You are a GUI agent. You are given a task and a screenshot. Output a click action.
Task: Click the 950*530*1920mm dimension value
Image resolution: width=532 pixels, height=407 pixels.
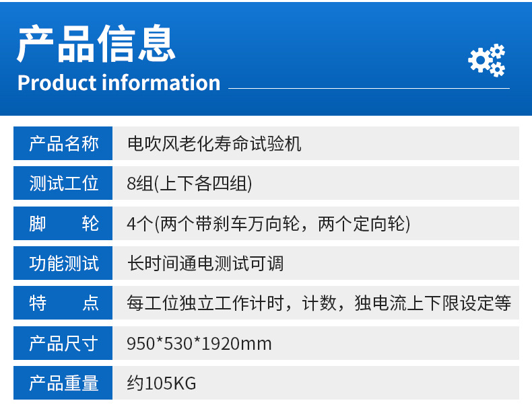[x=199, y=344]
